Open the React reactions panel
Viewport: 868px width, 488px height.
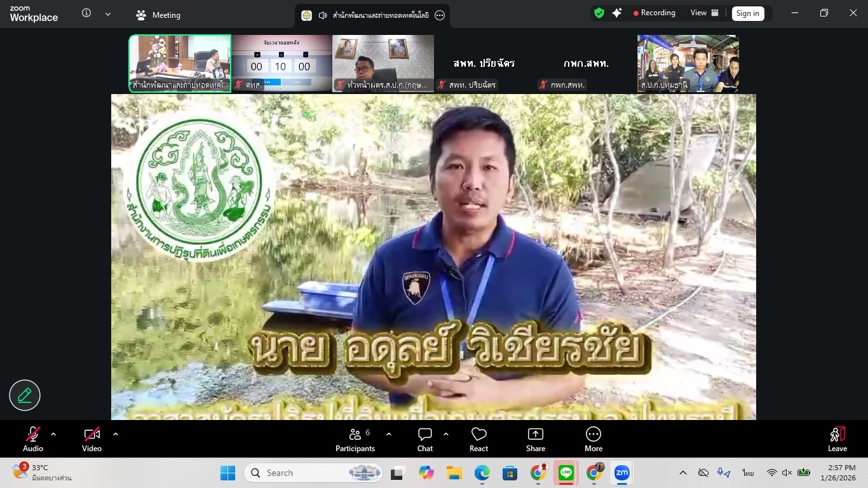point(478,434)
